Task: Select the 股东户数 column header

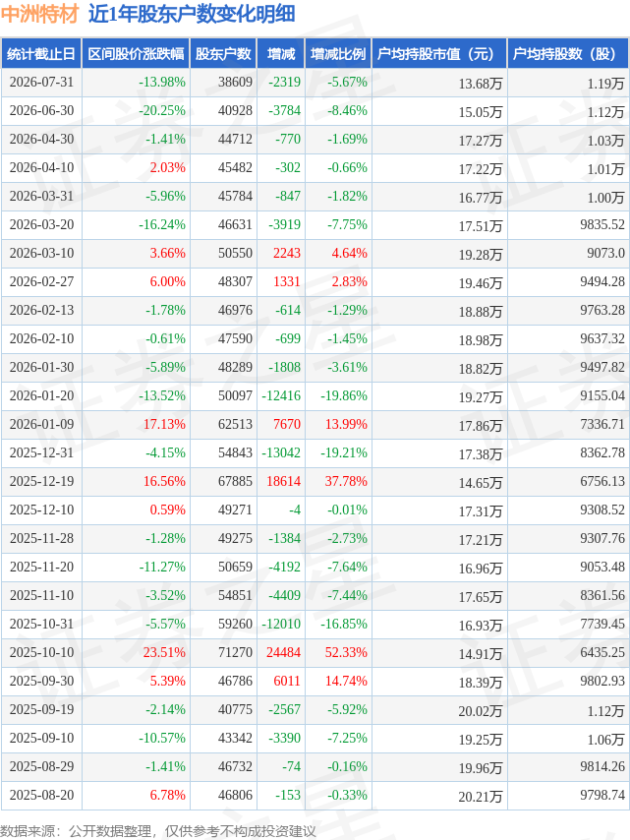Action: [x=223, y=53]
